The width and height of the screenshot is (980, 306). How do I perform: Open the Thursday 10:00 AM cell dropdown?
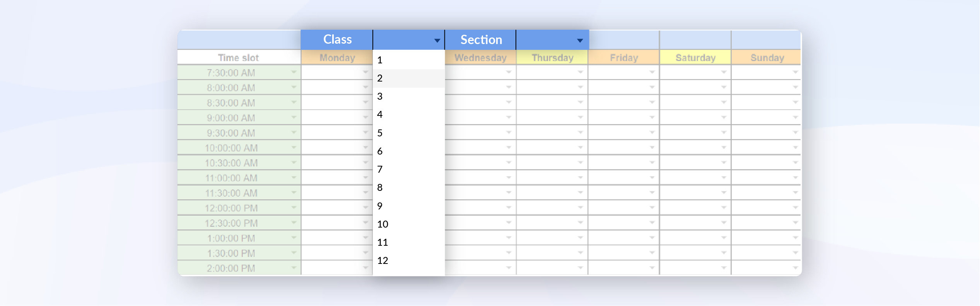(x=580, y=148)
